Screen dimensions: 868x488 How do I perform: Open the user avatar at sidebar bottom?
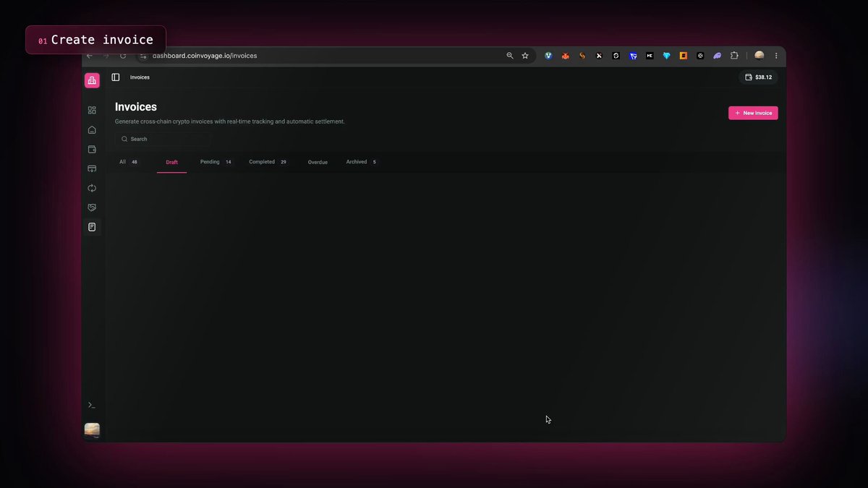(92, 429)
